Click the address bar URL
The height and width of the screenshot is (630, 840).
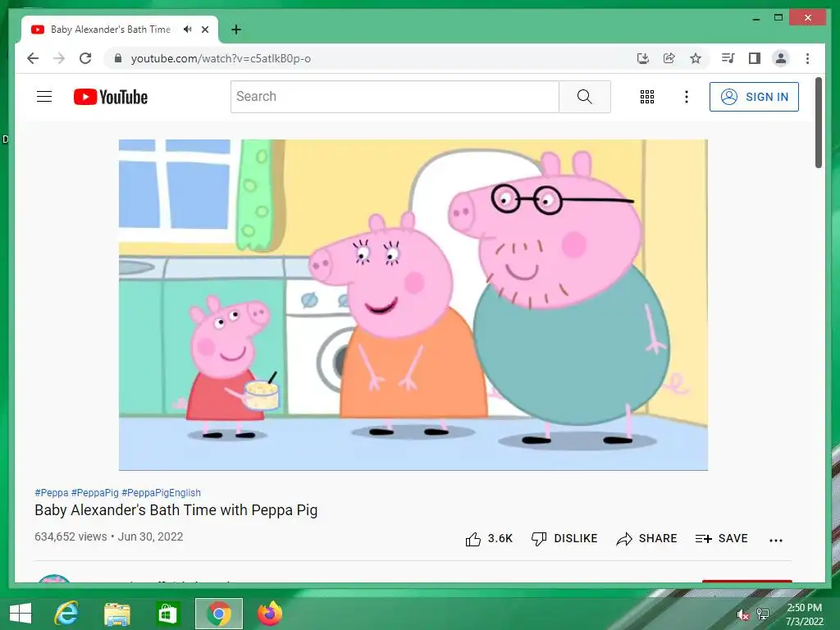(221, 58)
